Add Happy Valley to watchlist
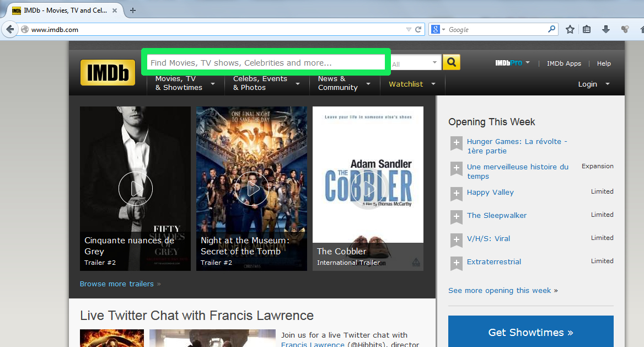Screen dimensions: 644x347 456,194
